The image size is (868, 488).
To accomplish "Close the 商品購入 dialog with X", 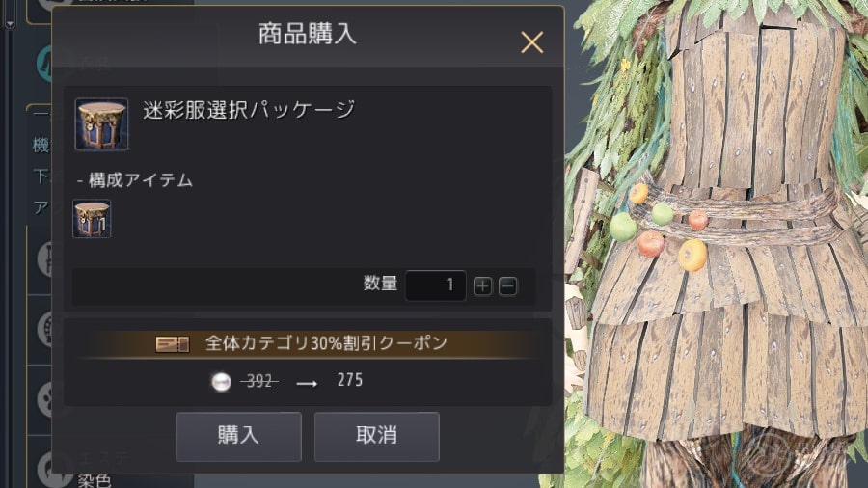I will pyautogui.click(x=532, y=42).
